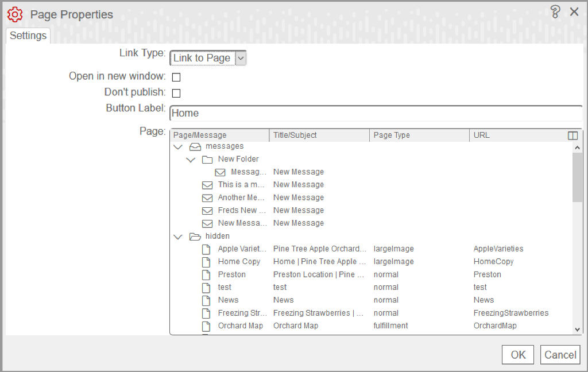Click the 'FreezingStrawberries' URL cell
The image size is (588, 372).
click(x=510, y=313)
